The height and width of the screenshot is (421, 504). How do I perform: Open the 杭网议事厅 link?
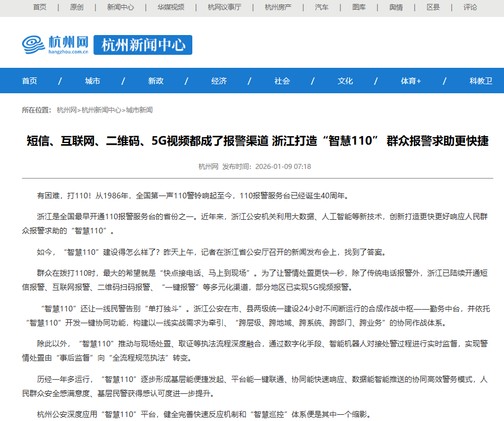click(x=224, y=7)
